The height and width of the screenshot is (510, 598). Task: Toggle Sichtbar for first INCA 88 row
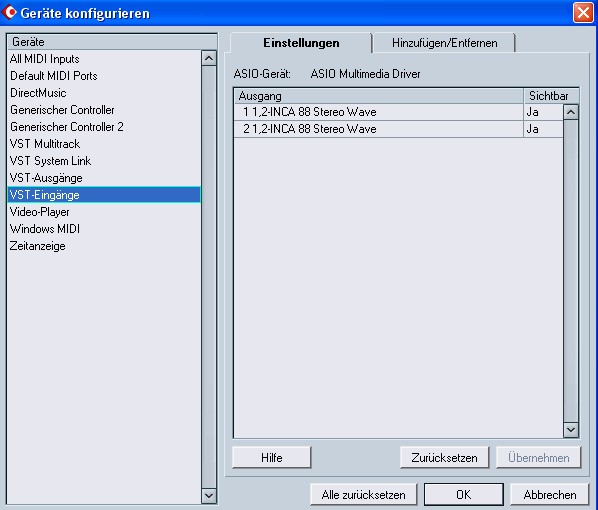click(x=543, y=112)
